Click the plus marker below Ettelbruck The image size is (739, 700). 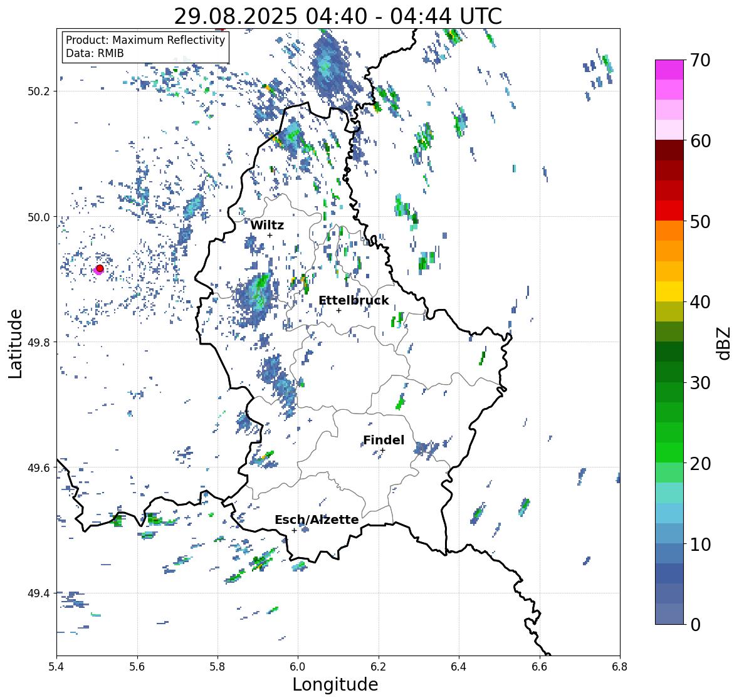coord(338,310)
